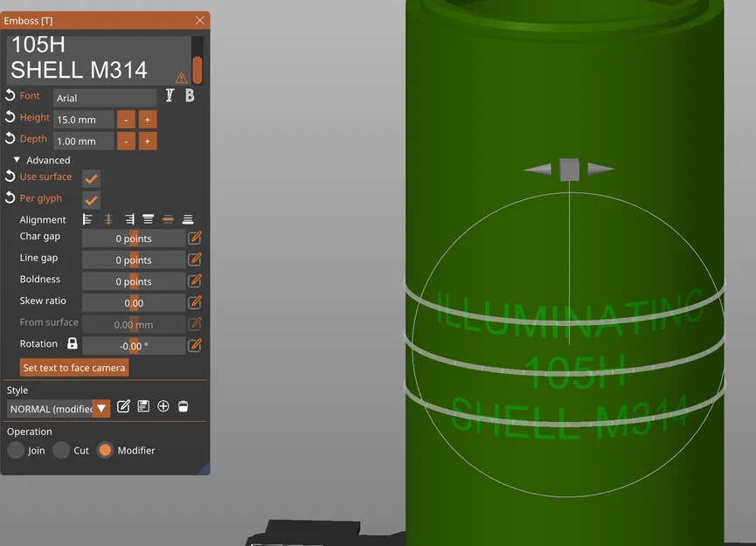Increase Height with plus button

point(148,120)
